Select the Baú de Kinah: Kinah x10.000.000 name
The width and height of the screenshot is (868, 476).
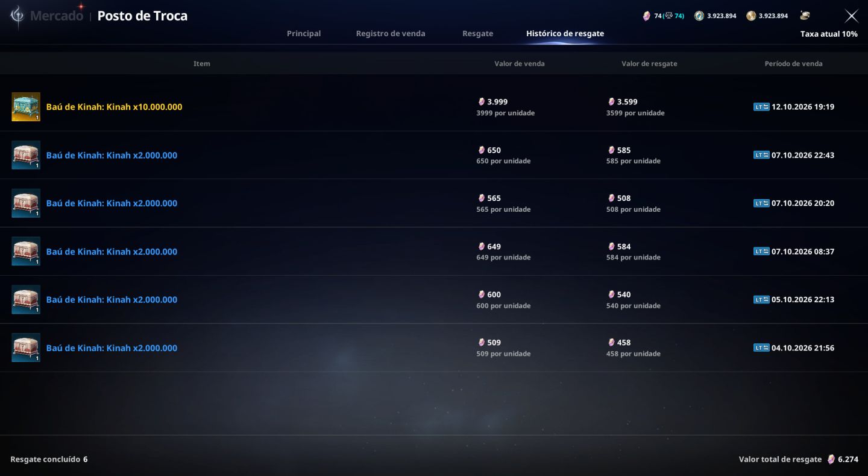pos(114,107)
